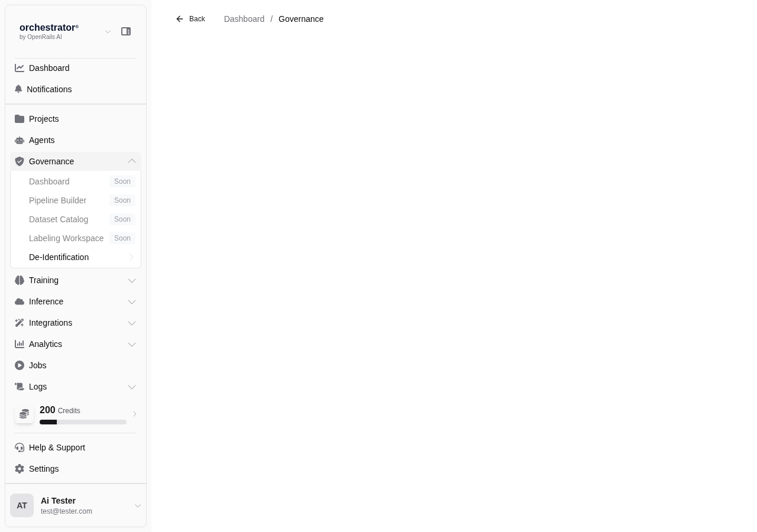Select the Jobs play icon

[x=20, y=365]
